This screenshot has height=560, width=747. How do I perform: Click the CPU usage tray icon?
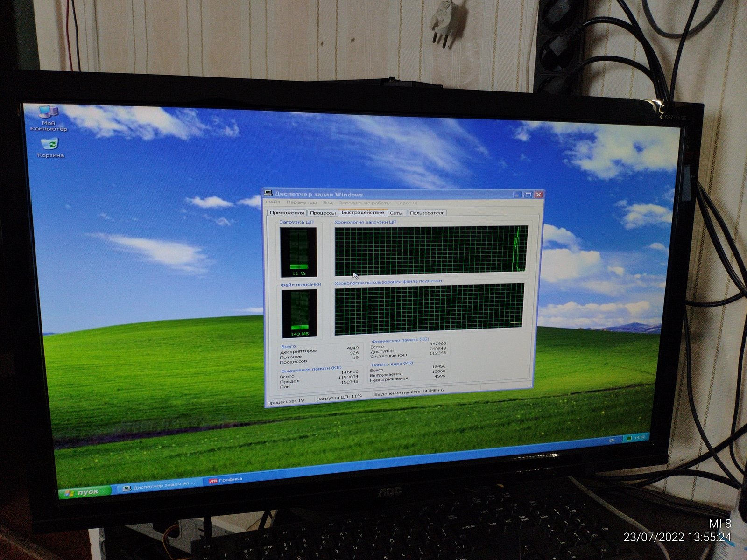(629, 438)
